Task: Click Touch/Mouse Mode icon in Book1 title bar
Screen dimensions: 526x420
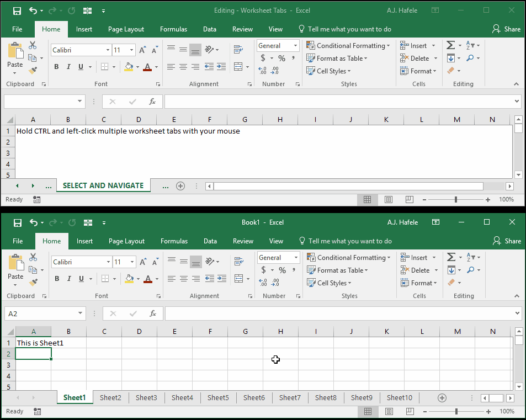Action: pyautogui.click(x=88, y=222)
